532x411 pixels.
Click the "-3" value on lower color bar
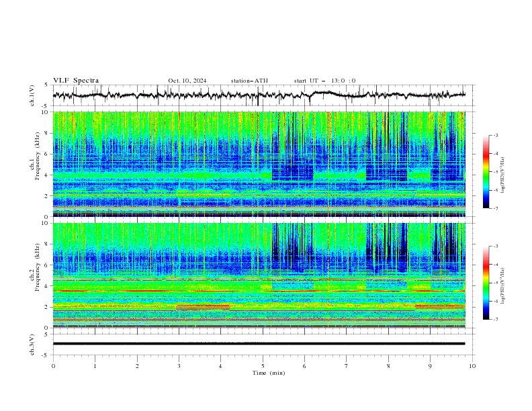[x=496, y=246]
